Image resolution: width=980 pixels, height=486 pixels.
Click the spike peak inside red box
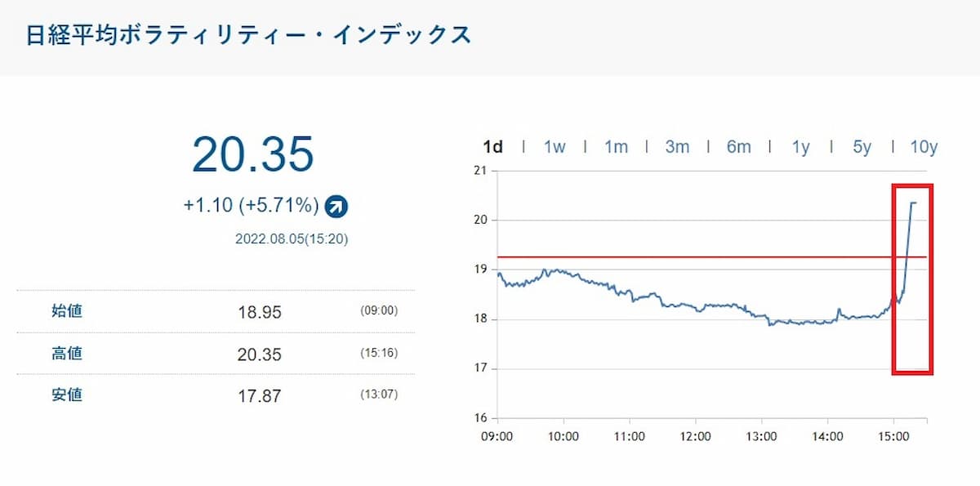click(x=913, y=203)
